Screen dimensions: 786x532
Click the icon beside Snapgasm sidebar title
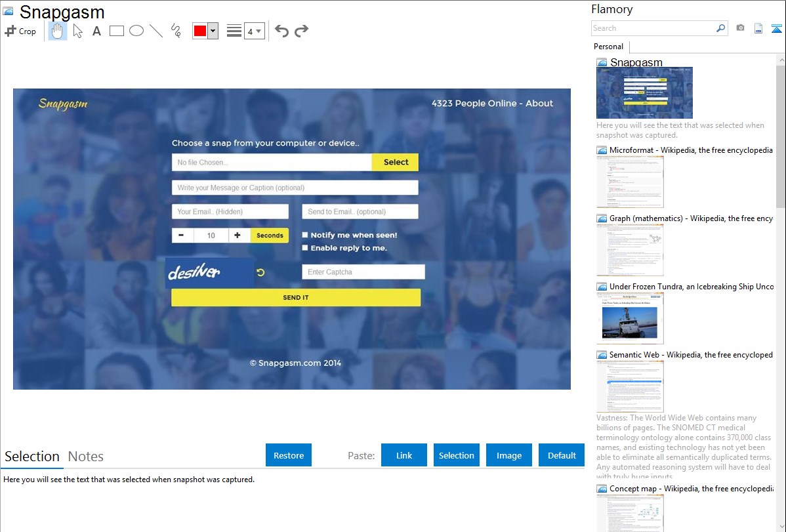point(602,63)
